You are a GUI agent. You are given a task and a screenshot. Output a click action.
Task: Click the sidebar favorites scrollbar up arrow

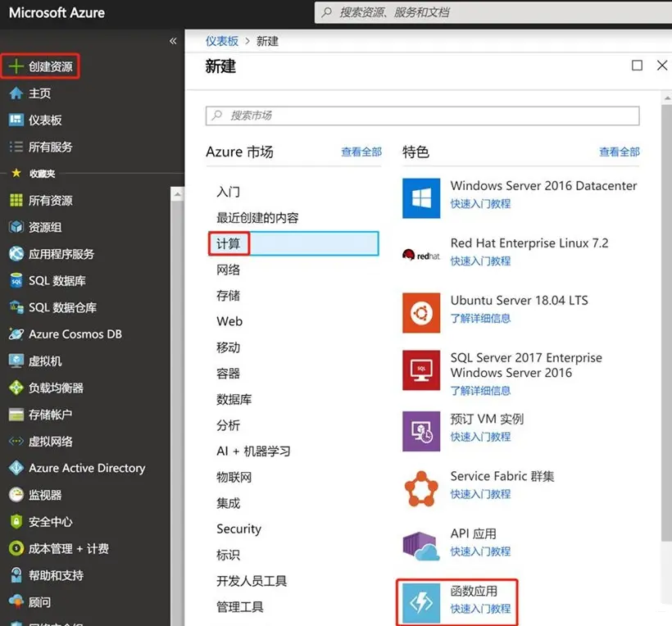pos(177,194)
